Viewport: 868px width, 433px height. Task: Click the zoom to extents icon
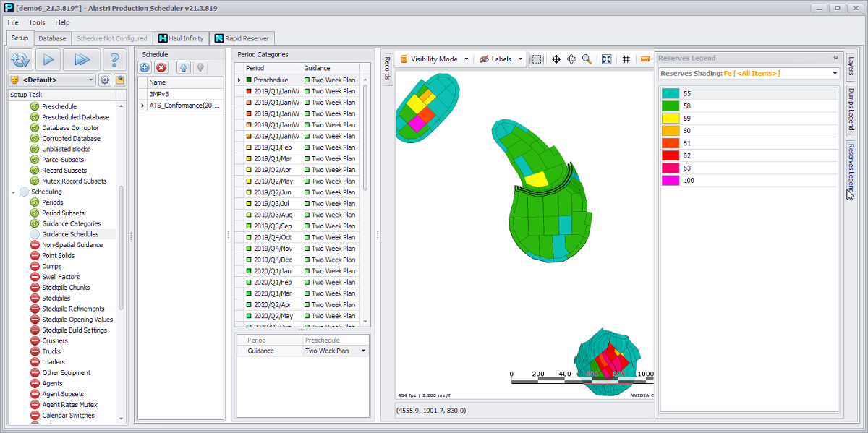[607, 59]
